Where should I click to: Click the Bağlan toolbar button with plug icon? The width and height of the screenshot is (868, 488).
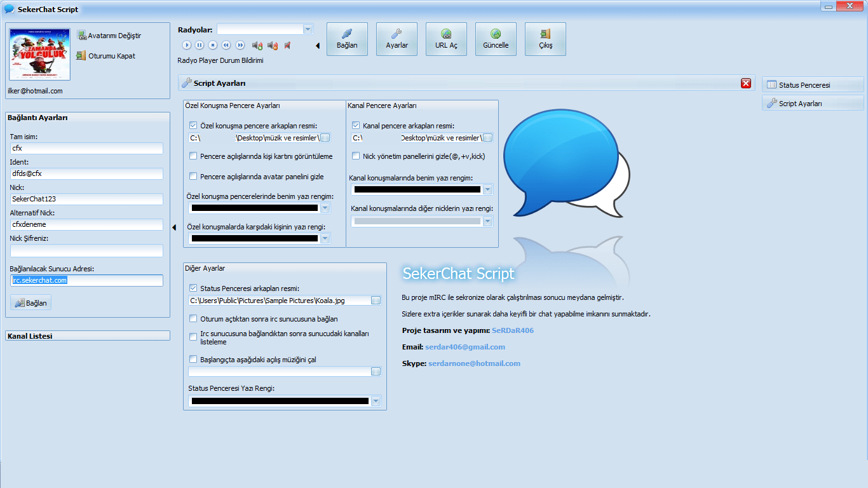[x=347, y=39]
